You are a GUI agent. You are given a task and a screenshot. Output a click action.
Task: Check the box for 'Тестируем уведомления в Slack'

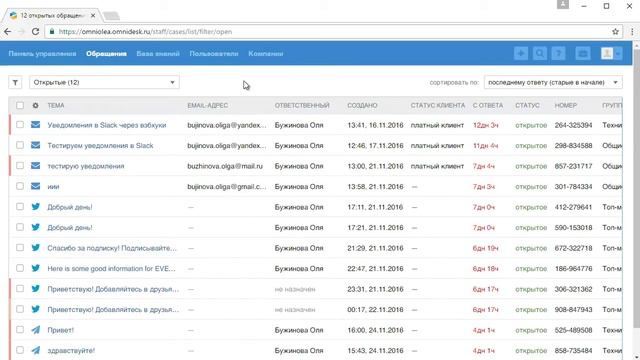click(x=20, y=145)
